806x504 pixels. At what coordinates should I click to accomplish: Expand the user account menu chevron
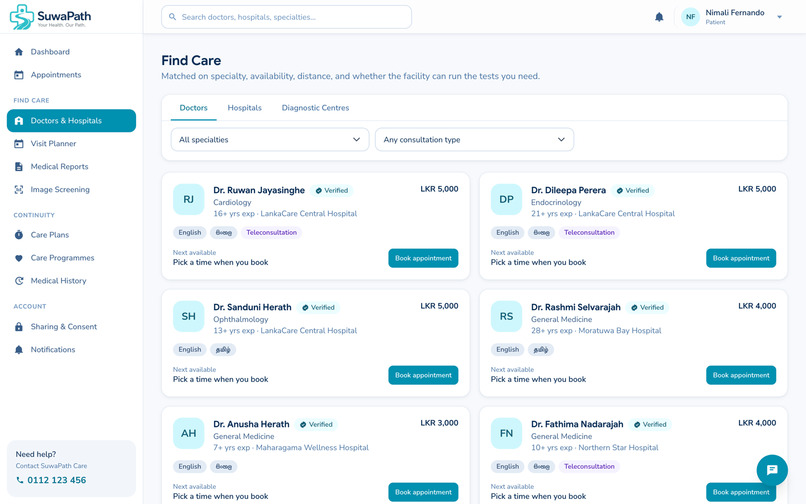point(779,17)
